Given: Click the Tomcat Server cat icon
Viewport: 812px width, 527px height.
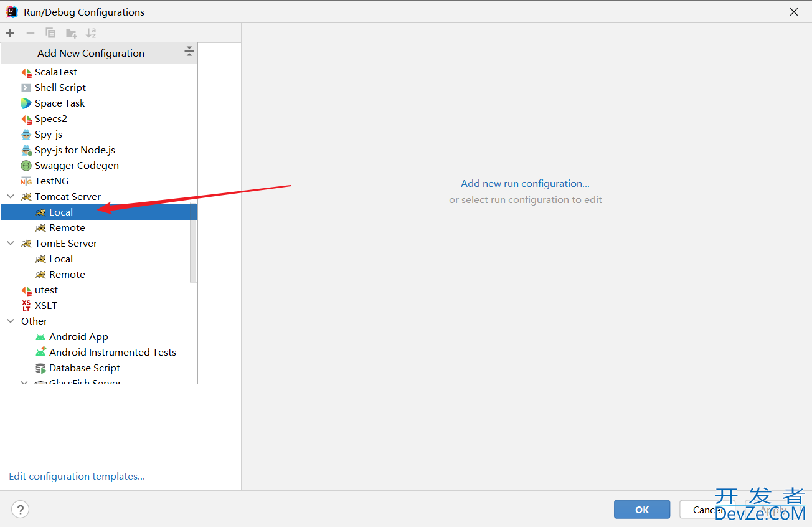Looking at the screenshot, I should tap(26, 197).
